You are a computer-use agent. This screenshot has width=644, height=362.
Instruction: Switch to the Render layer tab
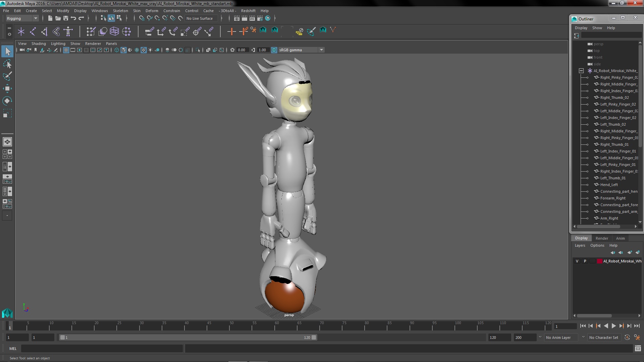[x=602, y=238]
